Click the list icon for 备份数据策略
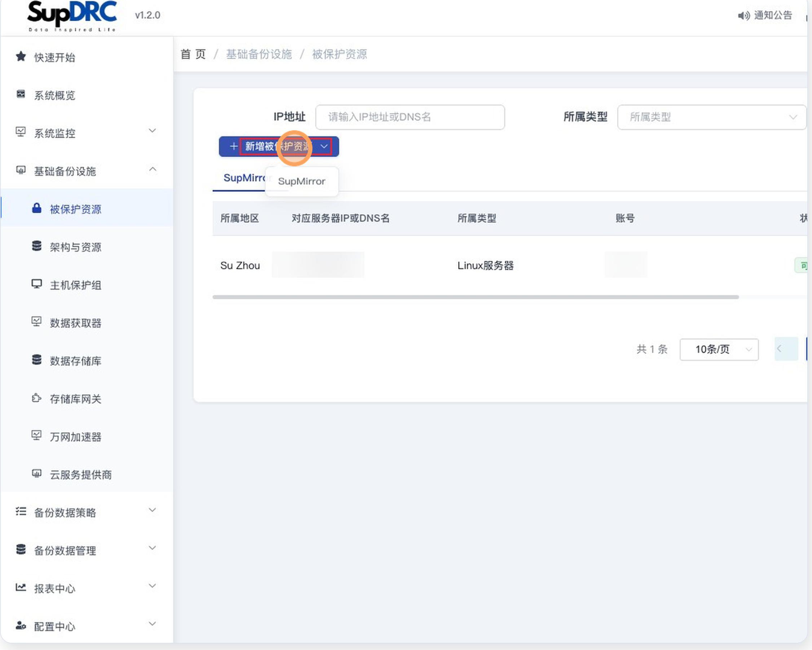This screenshot has height=650, width=812. click(x=21, y=512)
